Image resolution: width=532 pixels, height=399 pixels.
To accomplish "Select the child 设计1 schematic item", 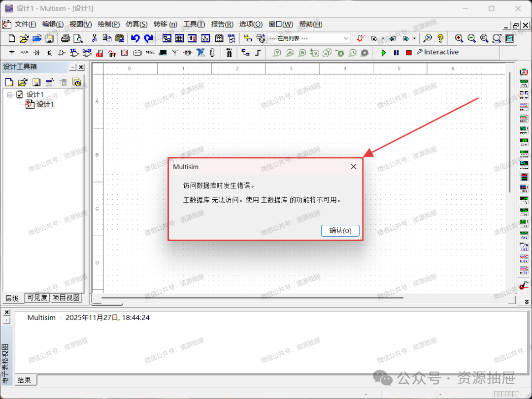I will point(45,104).
